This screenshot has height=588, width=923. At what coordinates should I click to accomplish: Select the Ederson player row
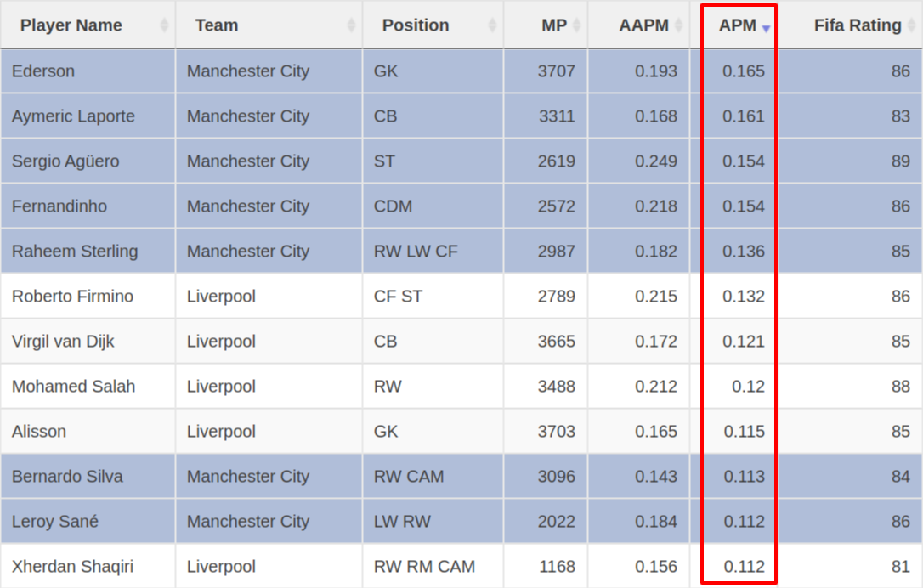(x=43, y=71)
